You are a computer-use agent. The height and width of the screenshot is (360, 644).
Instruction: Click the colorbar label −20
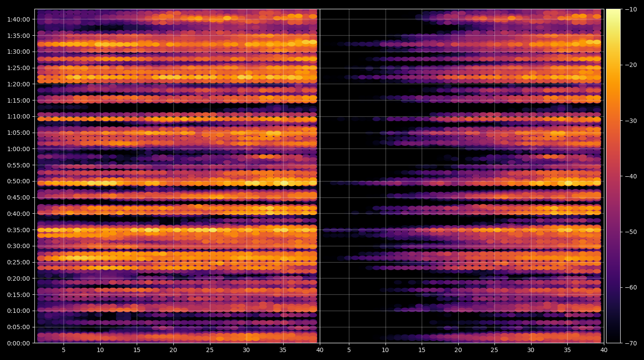[x=631, y=65]
